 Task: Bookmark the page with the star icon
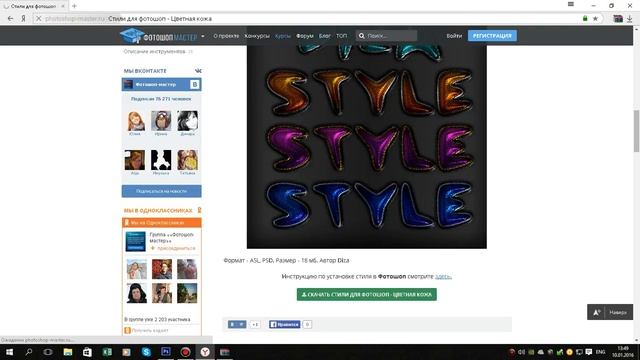pos(596,18)
